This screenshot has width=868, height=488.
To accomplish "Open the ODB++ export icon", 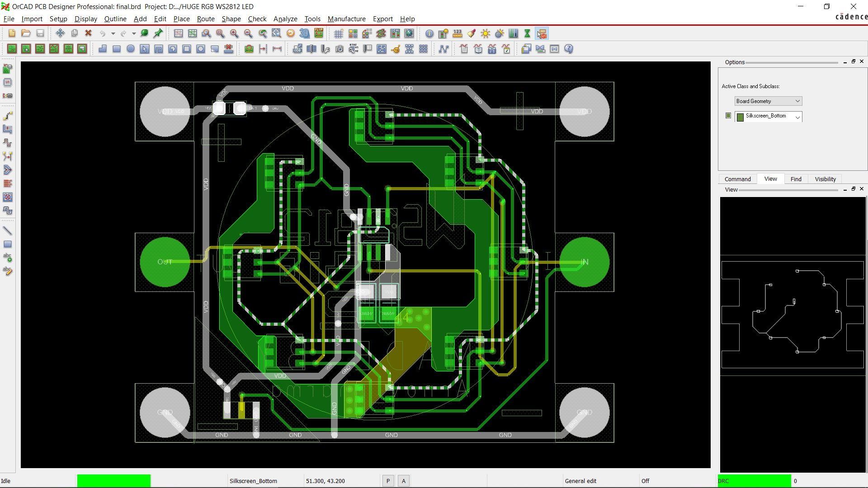I will (298, 49).
